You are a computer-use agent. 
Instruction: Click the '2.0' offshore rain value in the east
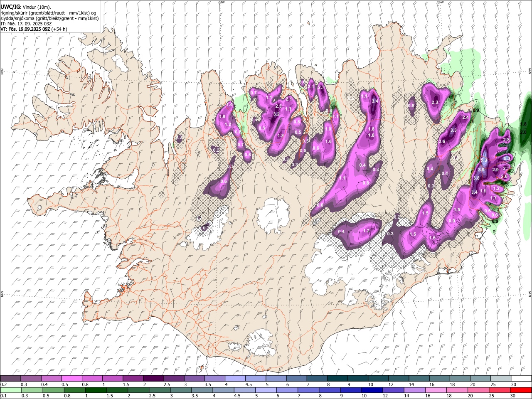[x=524, y=132]
